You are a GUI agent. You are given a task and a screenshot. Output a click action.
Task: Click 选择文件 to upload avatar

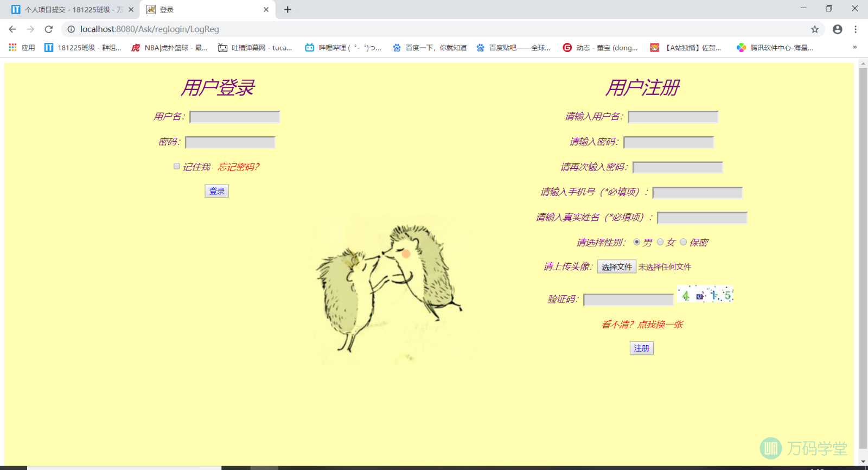click(617, 266)
